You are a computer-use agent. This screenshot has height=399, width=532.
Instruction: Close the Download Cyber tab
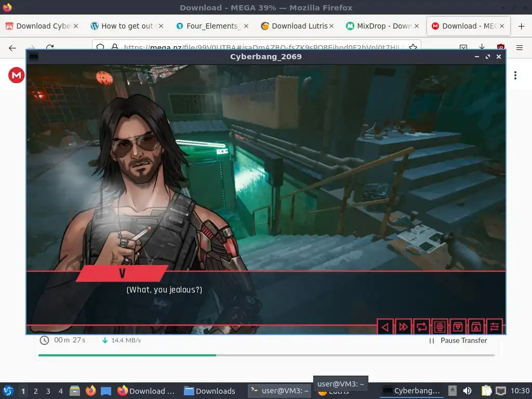76,26
